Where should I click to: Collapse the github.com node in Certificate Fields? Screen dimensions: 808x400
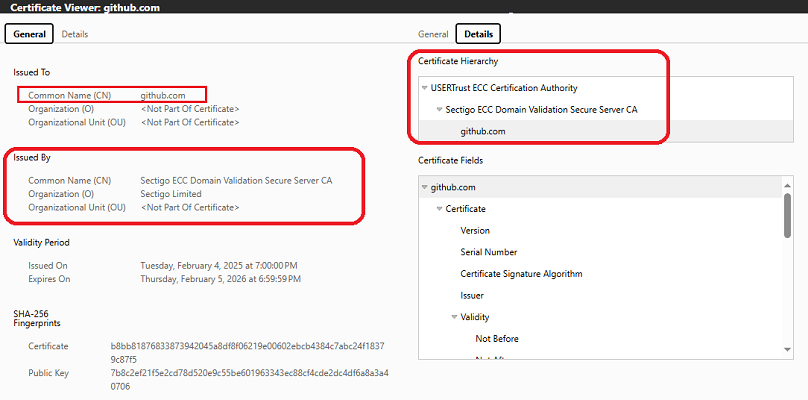tap(425, 187)
